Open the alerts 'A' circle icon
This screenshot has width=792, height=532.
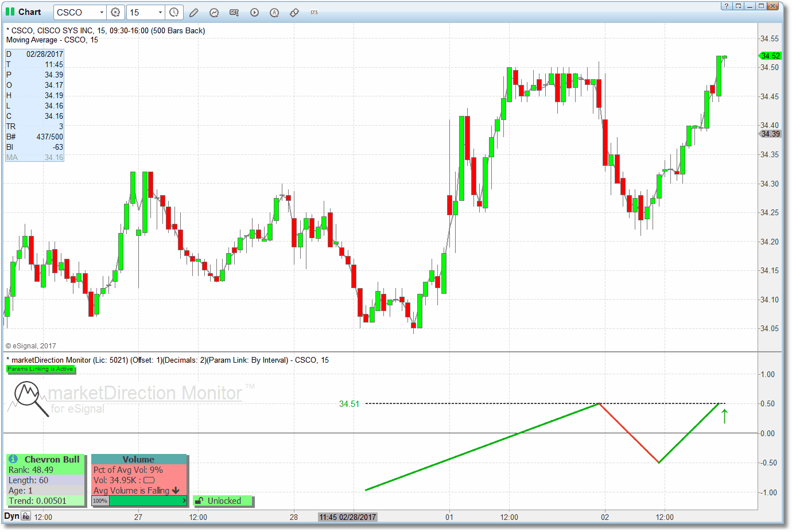pos(274,12)
